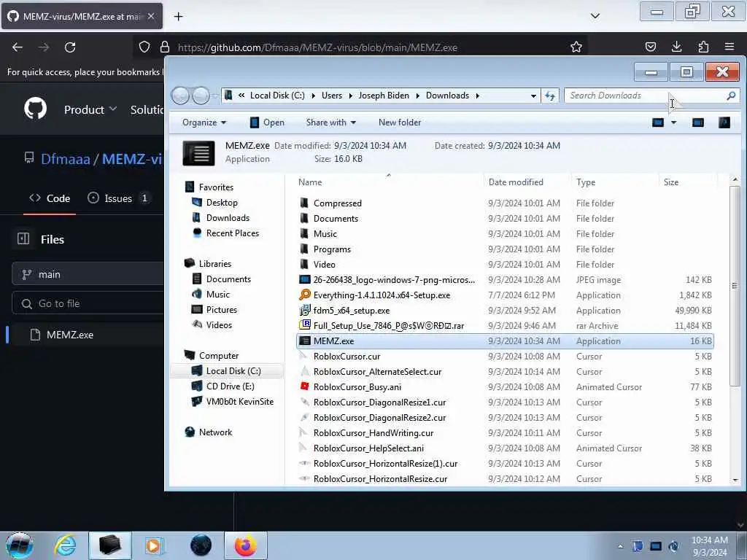The image size is (747, 560).
Task: Toggle the preview pane icon
Action: 698,122
